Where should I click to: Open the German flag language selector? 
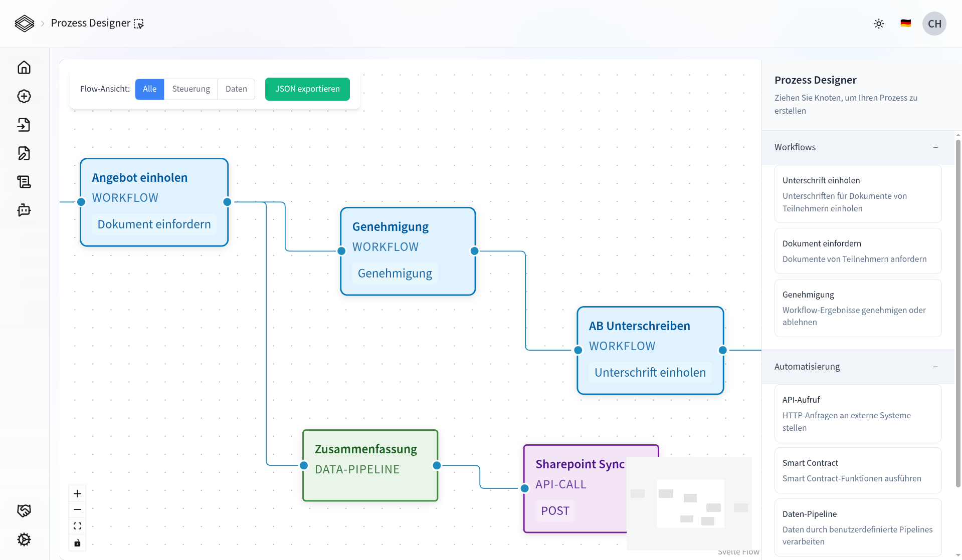coord(905,23)
